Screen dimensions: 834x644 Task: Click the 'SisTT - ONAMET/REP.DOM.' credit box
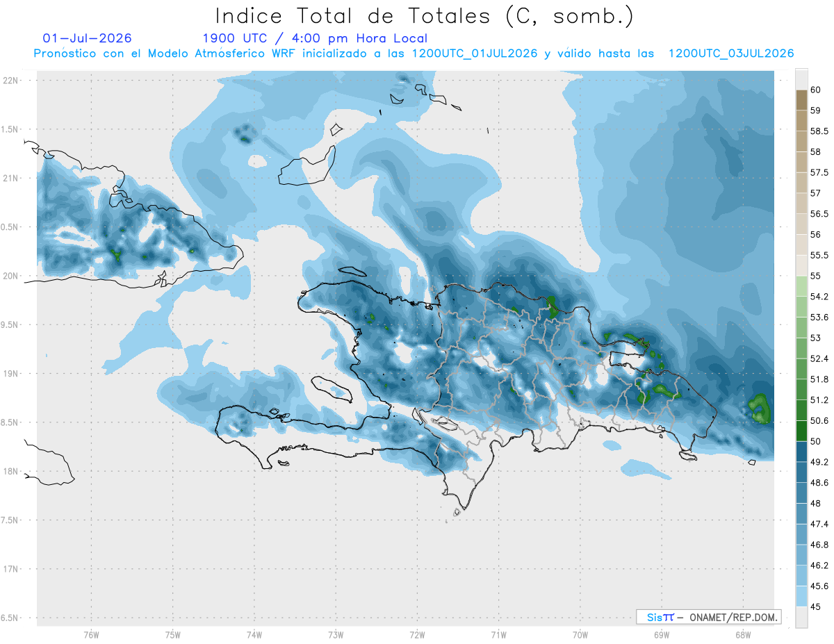708,617
